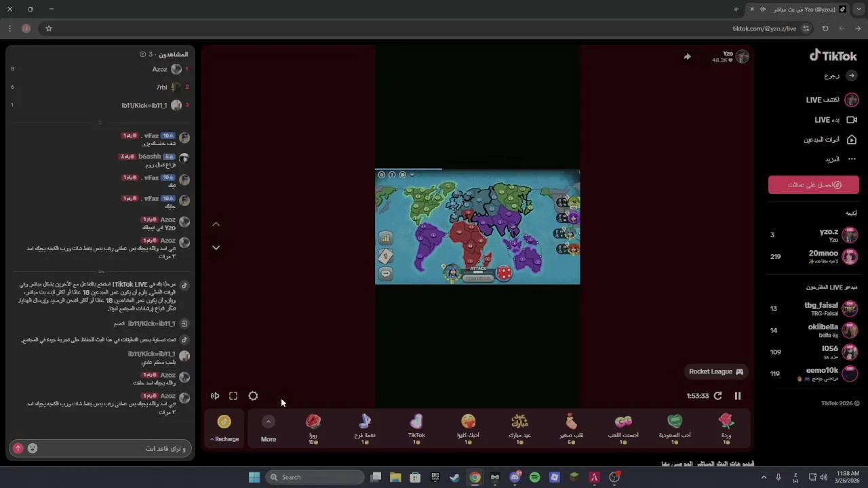868x488 pixels.
Task: Open the TikTok logo home link
Action: coord(833,56)
